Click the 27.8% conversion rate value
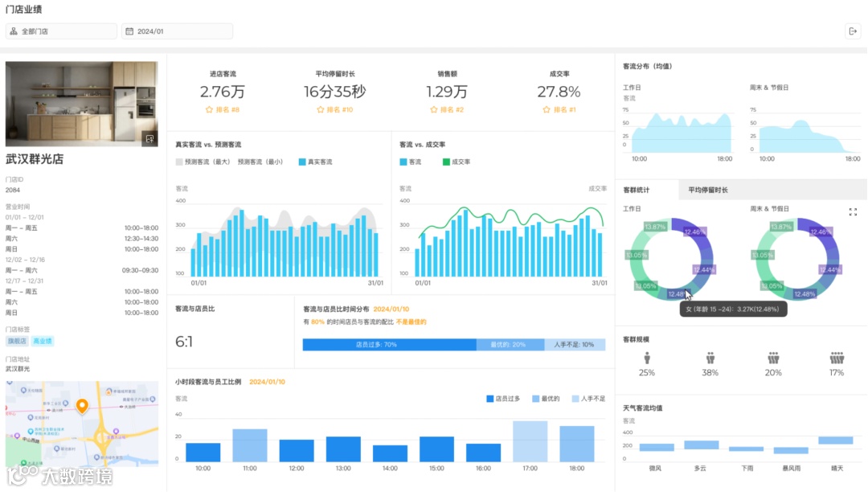 (x=559, y=92)
